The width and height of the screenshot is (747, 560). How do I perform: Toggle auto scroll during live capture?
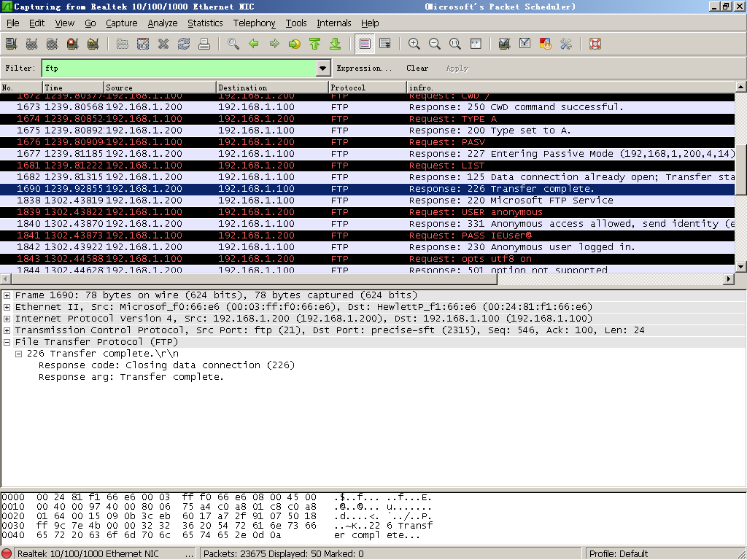point(385,44)
